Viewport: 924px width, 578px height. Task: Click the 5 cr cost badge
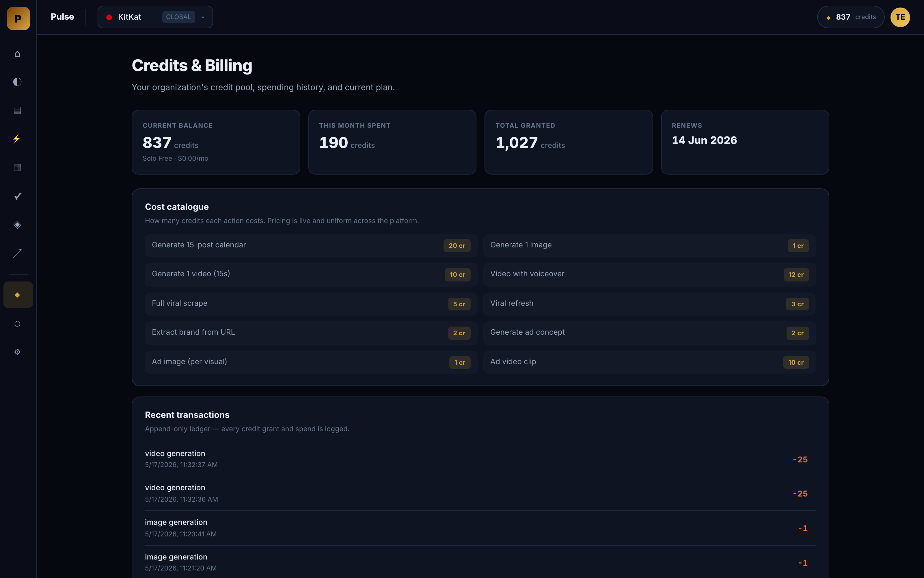click(459, 304)
